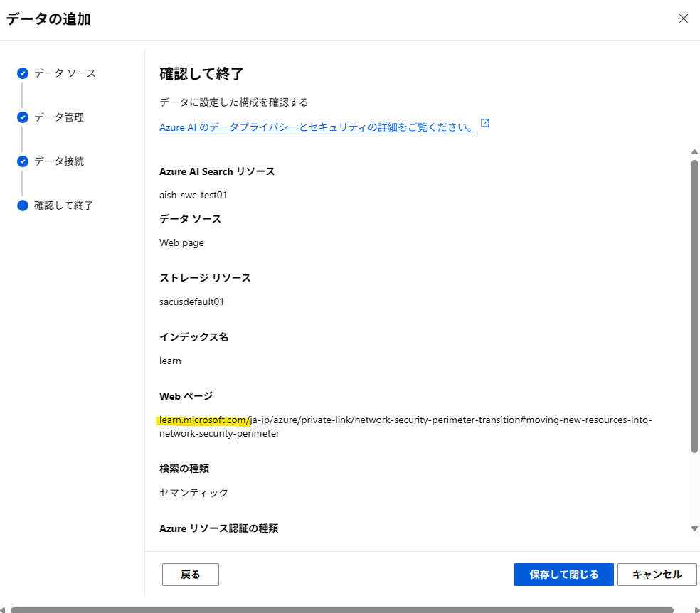Select 確認して終了 step in wizard
This screenshot has height=613, width=700.
(64, 206)
